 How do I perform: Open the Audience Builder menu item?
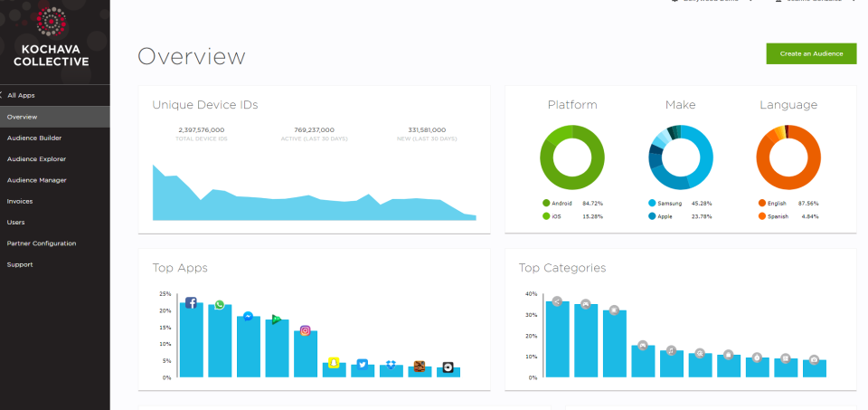click(34, 138)
